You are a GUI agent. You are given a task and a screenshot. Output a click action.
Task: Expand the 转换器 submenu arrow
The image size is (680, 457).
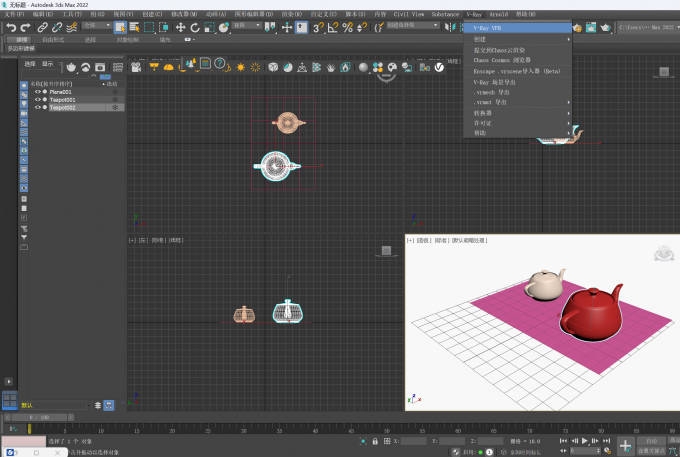[x=568, y=113]
